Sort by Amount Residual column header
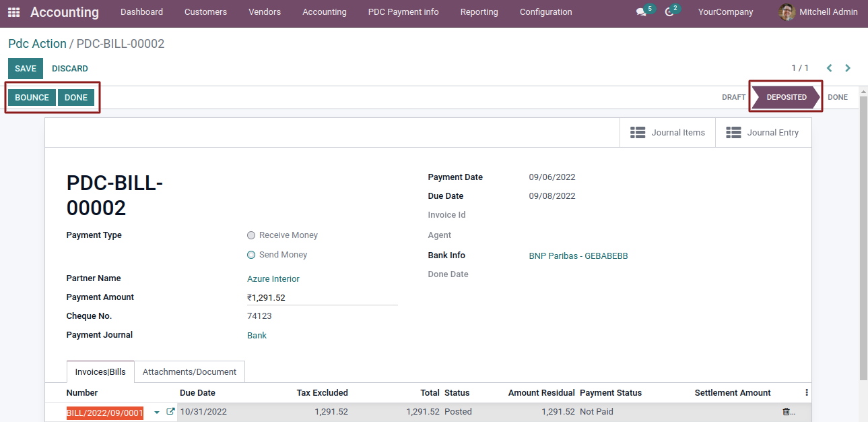The image size is (868, 422). point(541,393)
